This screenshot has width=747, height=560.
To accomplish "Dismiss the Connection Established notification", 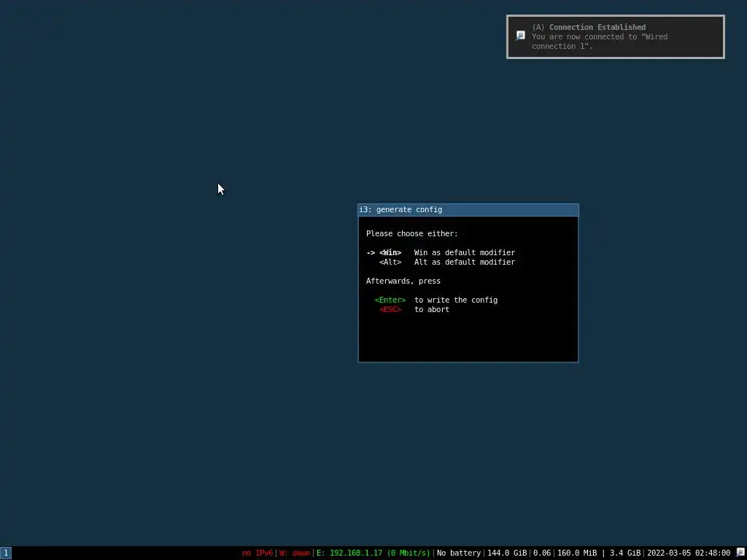I will point(616,36).
